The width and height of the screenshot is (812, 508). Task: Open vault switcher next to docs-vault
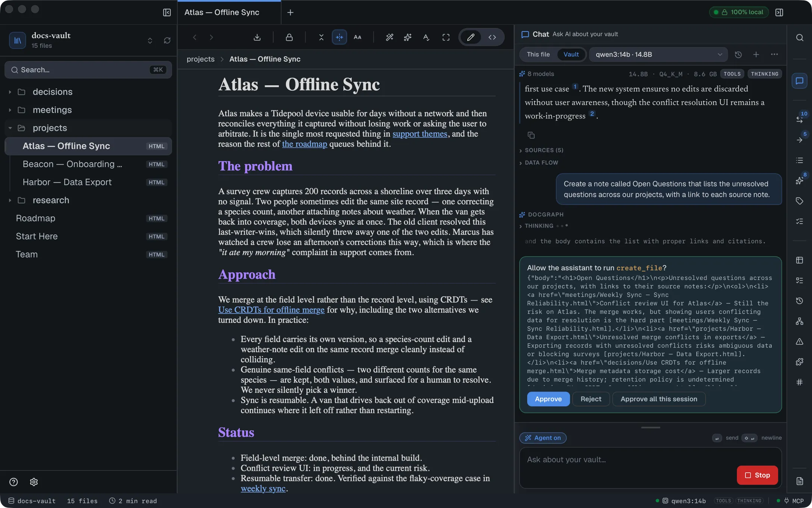(150, 40)
